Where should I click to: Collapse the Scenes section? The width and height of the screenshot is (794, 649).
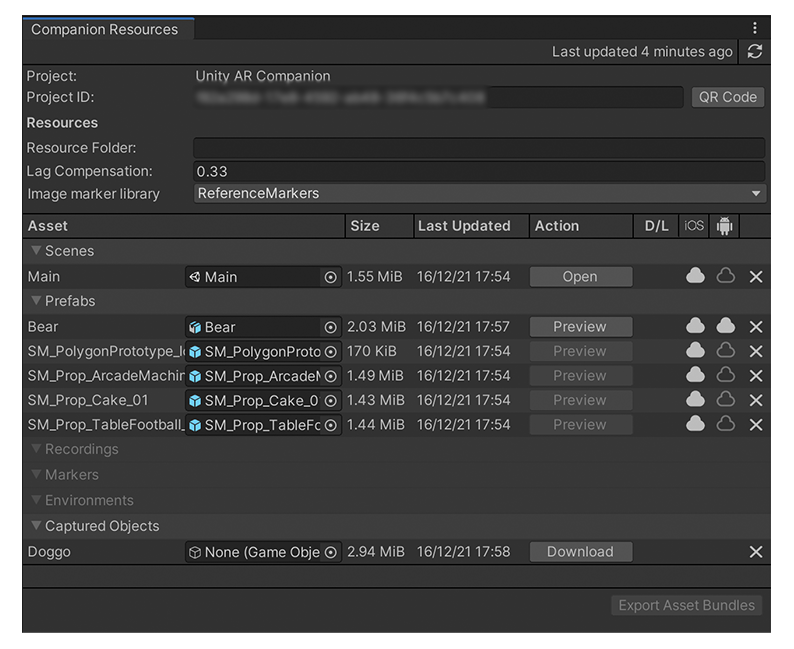37,252
